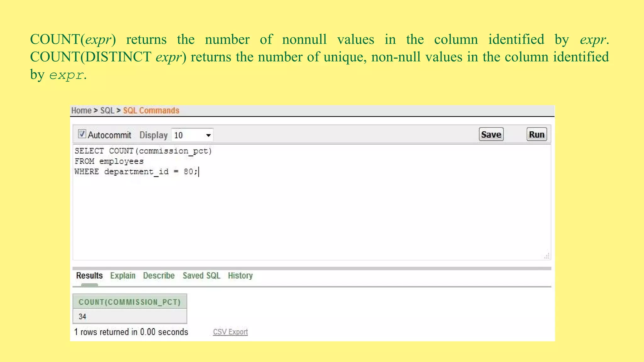Click 'FROM employees' line in editor

(x=109, y=162)
